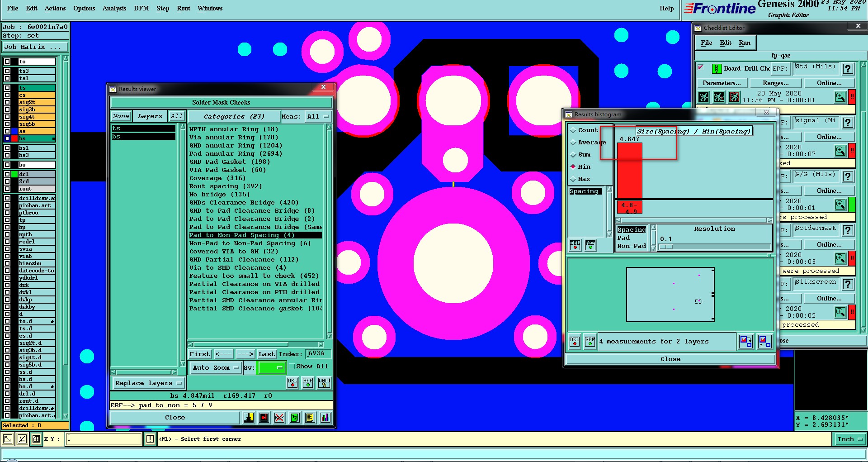
Task: Open Board-Drill results magnifier icon
Action: point(840,97)
